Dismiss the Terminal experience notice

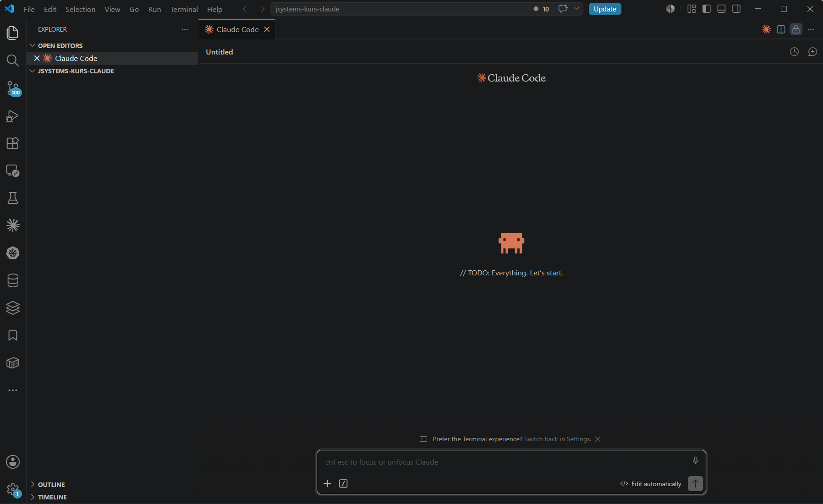tap(598, 439)
